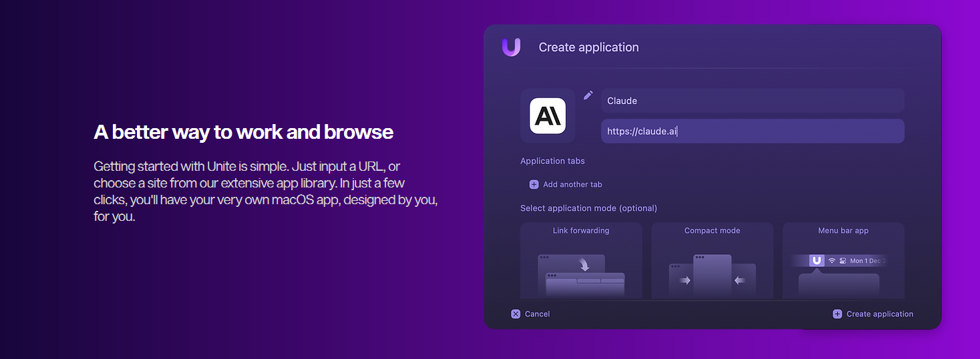
Task: Select the Compact mode card
Action: (712, 261)
